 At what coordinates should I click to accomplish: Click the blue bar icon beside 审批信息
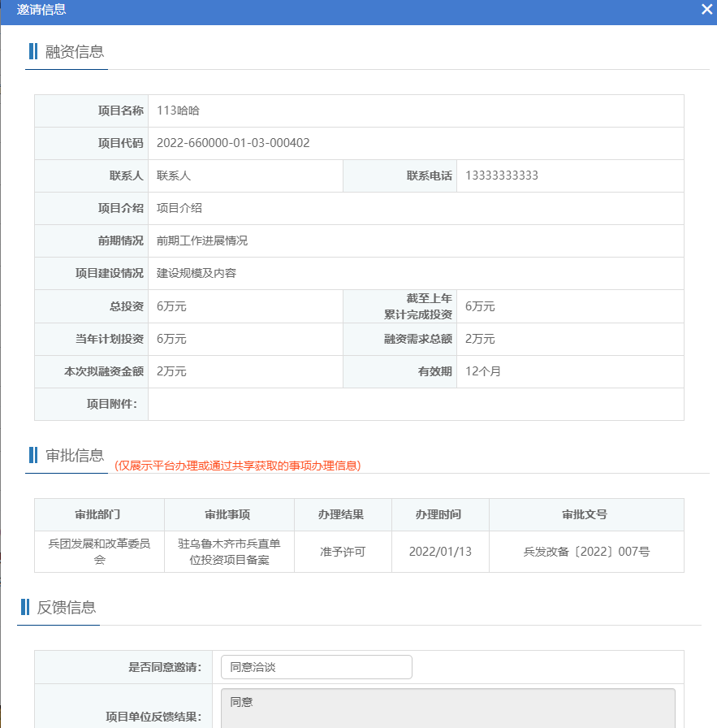tap(33, 455)
